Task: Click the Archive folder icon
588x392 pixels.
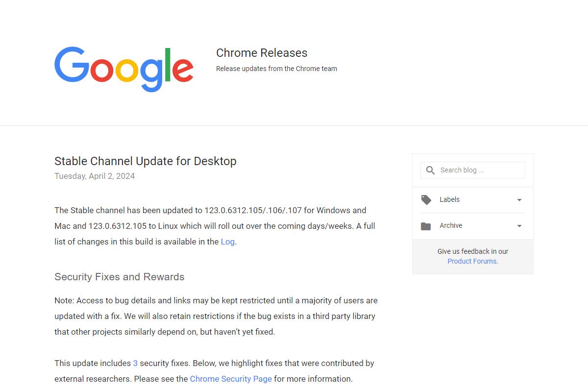Action: [x=426, y=226]
